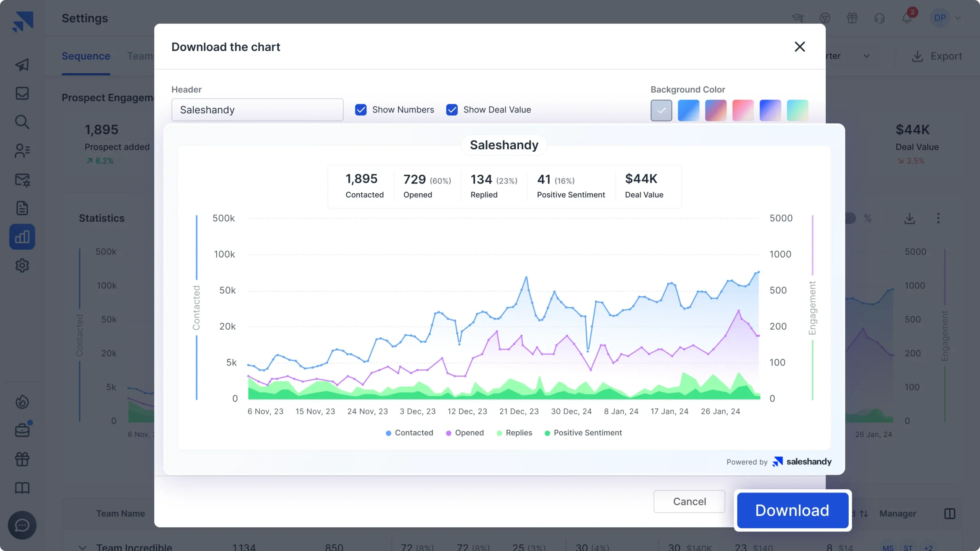Screen dimensions: 980x551
Task: Switch to the Team tab
Action: (140, 56)
